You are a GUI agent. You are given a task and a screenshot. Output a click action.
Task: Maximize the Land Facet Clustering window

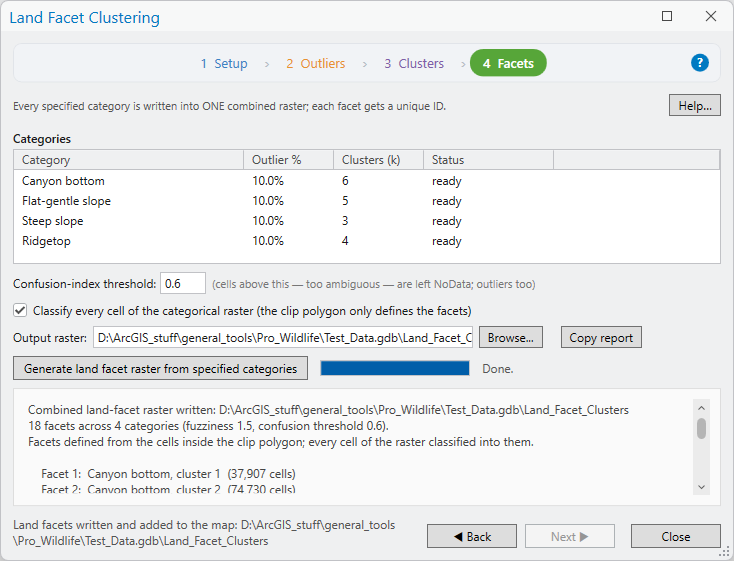[x=667, y=16]
